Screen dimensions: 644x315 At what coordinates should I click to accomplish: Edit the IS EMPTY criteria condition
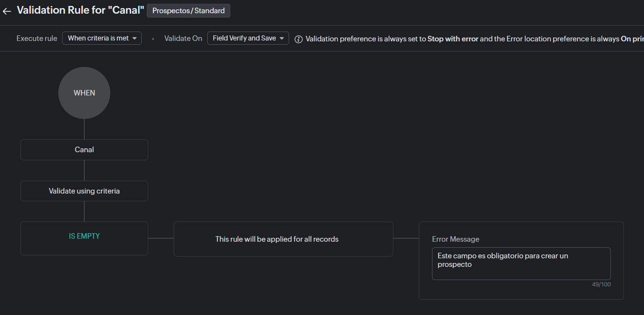[84, 236]
